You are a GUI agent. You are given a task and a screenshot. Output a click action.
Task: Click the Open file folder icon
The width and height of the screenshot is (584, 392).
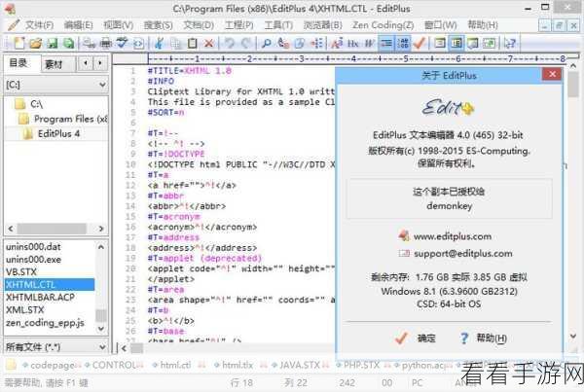pos(35,43)
